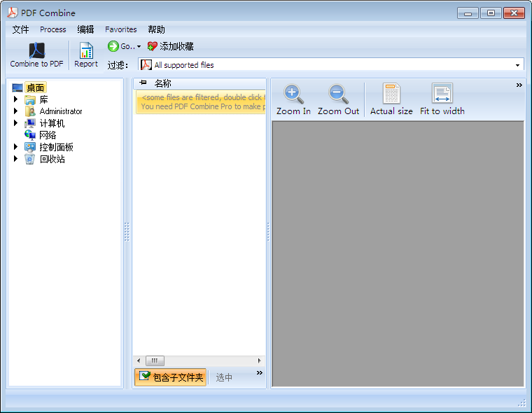Click the splitter grip between tree and list

pyautogui.click(x=127, y=232)
